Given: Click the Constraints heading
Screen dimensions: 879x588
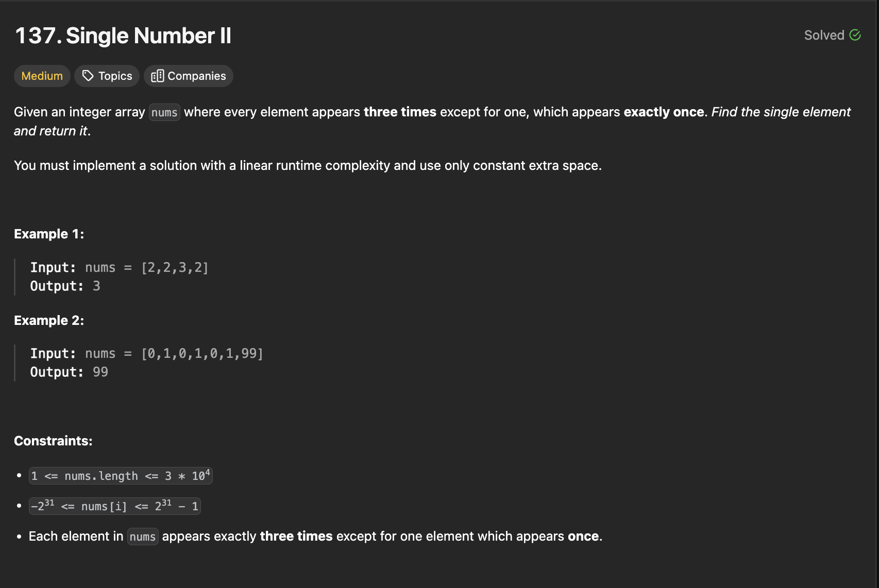Looking at the screenshot, I should click(53, 441).
